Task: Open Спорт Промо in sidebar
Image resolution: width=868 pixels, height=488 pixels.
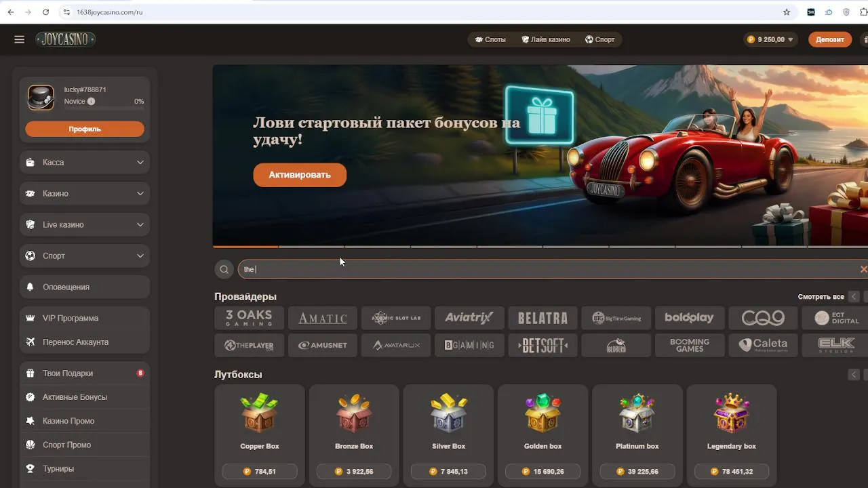Action: pos(85,445)
